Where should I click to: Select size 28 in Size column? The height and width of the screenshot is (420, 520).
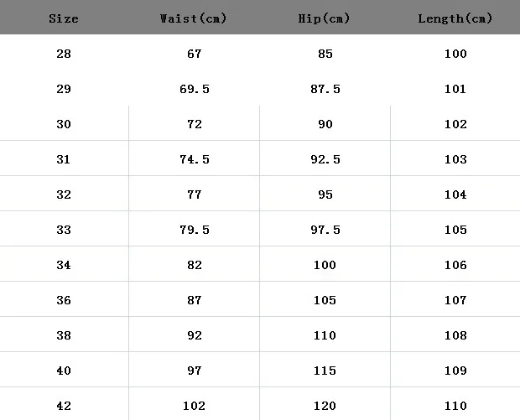click(64, 54)
